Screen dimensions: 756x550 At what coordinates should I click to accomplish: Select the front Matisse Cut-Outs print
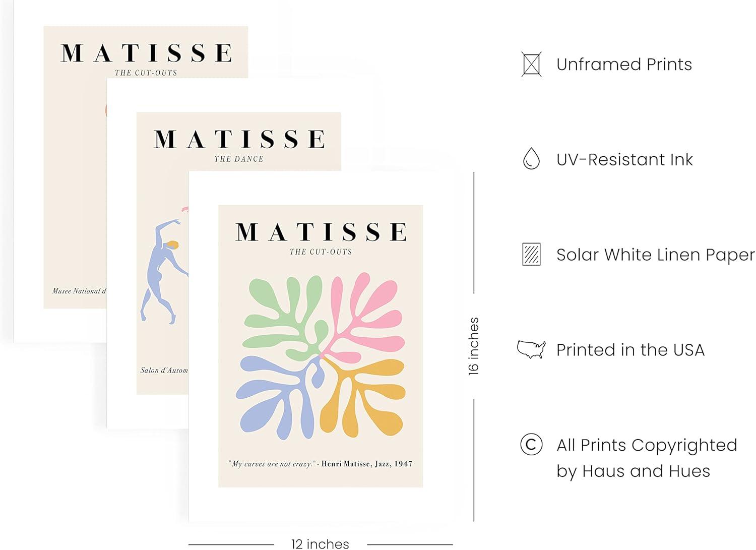click(x=321, y=346)
